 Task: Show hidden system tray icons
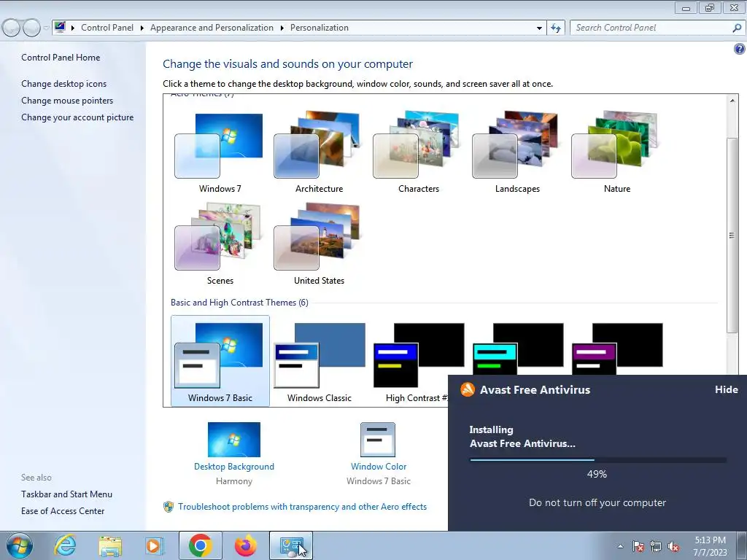coord(620,546)
